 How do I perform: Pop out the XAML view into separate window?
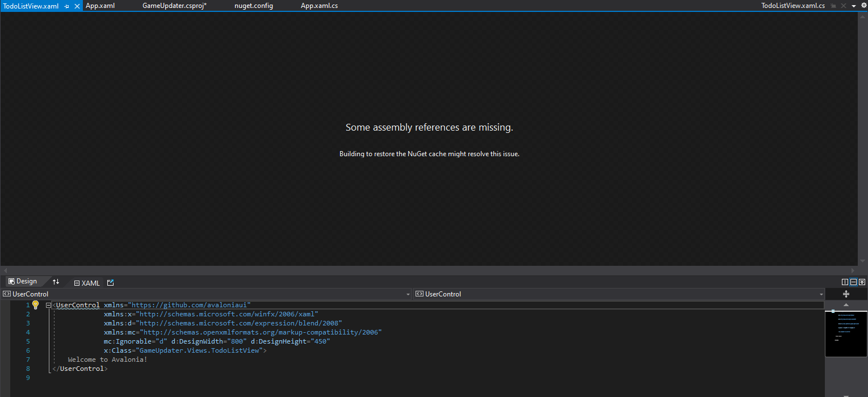click(x=110, y=282)
